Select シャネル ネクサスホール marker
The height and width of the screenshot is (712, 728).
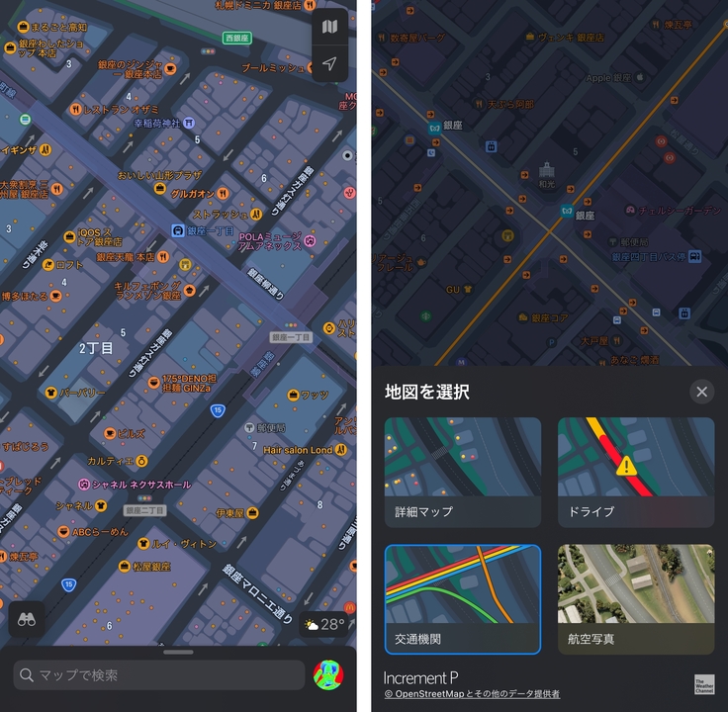pos(84,485)
